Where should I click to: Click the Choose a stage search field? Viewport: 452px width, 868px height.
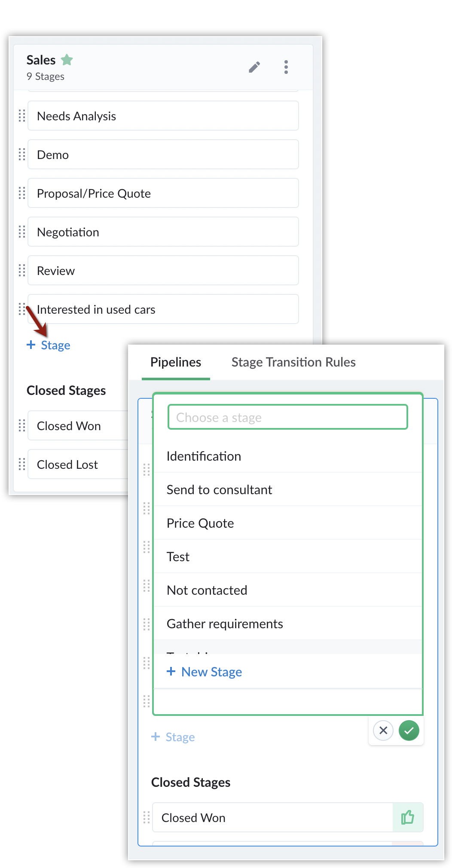pos(287,417)
